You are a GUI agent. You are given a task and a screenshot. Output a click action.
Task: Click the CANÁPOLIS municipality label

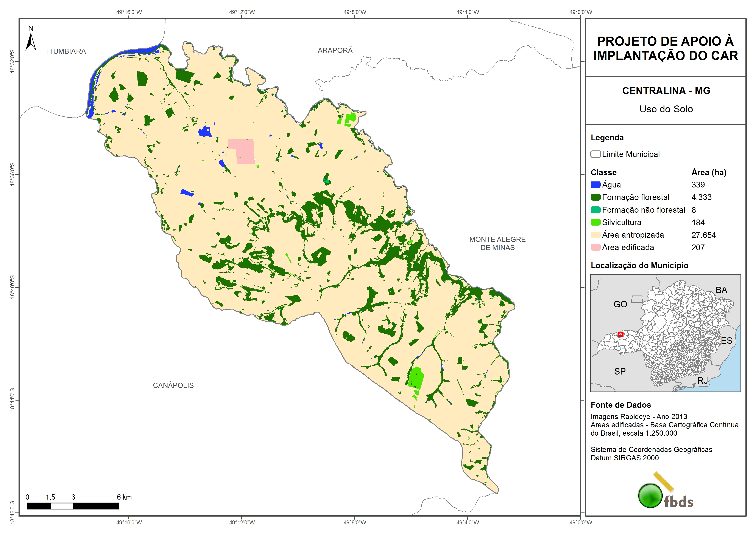pos(173,385)
